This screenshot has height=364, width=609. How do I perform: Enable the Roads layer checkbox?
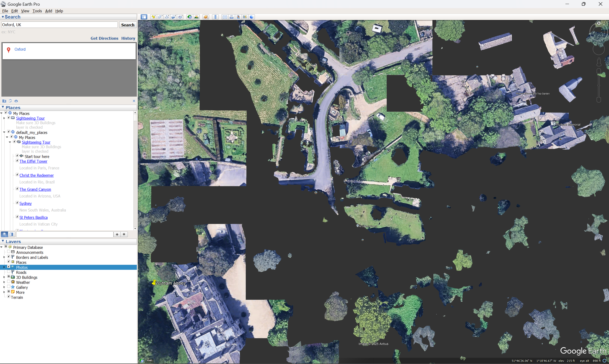point(9,272)
